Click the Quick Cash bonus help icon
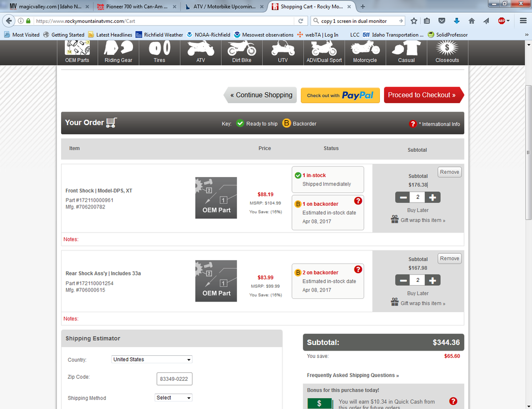Screen dimensions: 532x409 [x=453, y=401]
